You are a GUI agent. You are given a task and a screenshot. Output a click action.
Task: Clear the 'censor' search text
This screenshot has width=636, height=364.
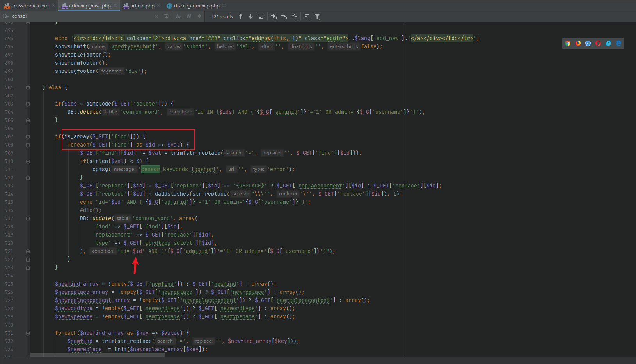(x=156, y=16)
